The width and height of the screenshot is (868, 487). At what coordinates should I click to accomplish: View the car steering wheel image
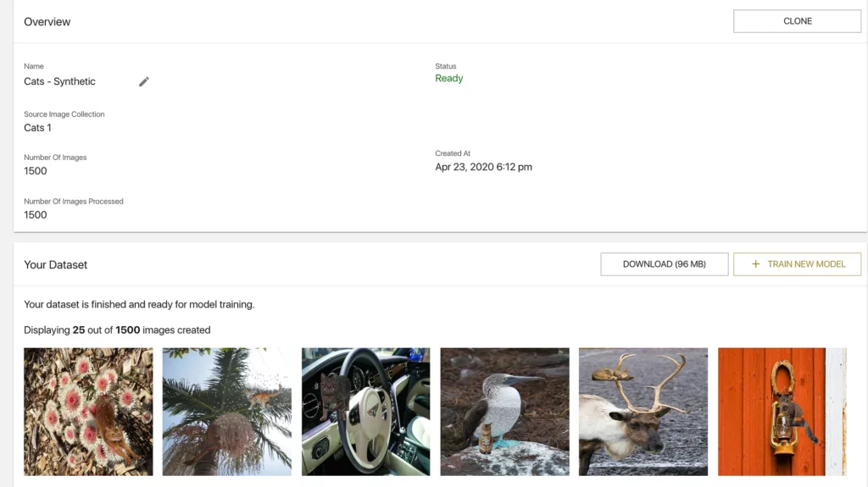[x=366, y=412]
